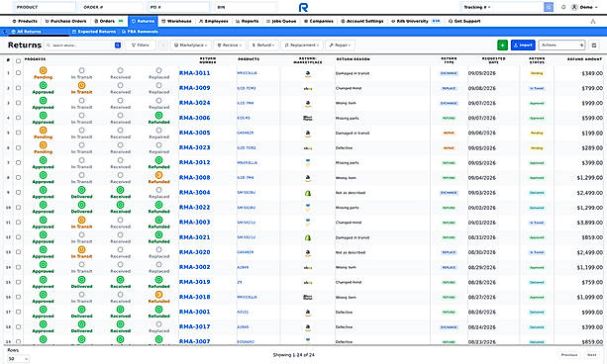Click the Pending icon for RMA-3023
Image resolution: width=607 pixels, height=364 pixels.
coord(43,145)
